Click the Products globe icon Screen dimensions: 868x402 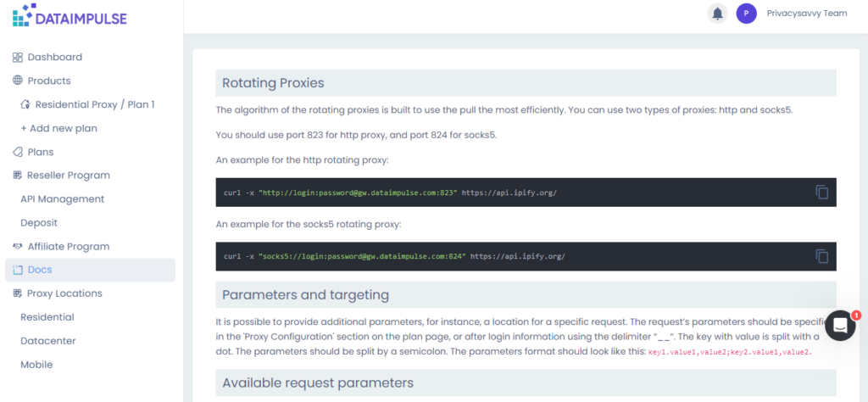click(x=18, y=81)
